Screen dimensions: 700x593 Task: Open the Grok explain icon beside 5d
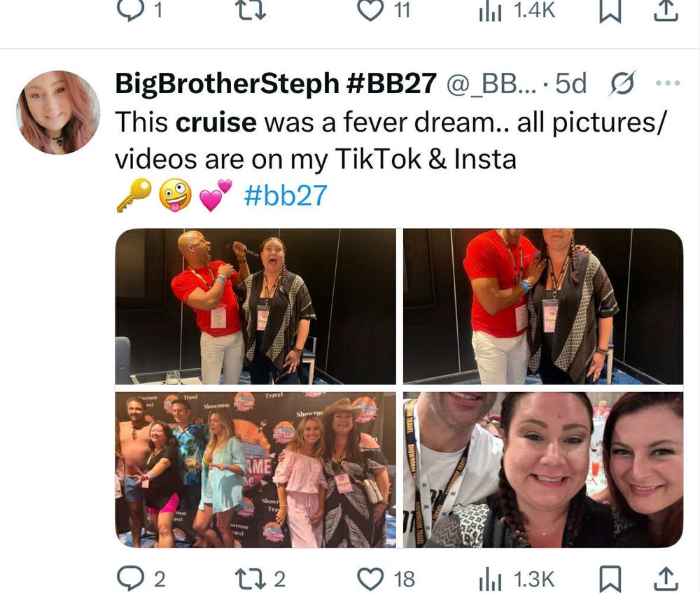(x=622, y=83)
